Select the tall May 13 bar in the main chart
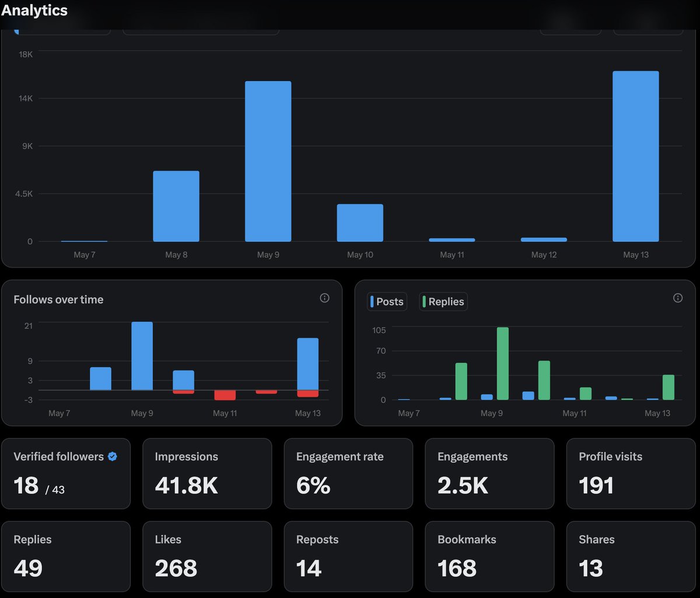The image size is (700, 598). (636, 156)
